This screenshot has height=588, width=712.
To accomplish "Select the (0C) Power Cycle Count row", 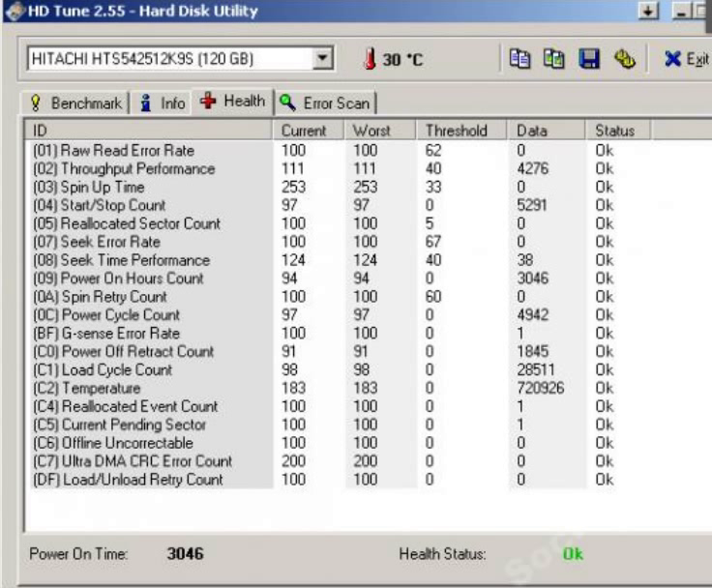I will point(368,314).
